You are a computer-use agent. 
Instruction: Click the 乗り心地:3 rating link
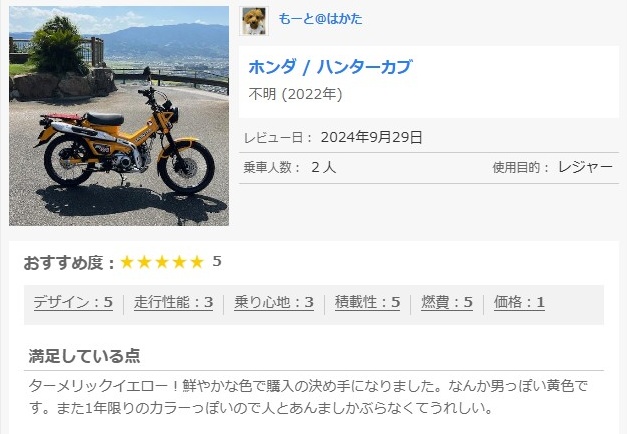(x=274, y=302)
